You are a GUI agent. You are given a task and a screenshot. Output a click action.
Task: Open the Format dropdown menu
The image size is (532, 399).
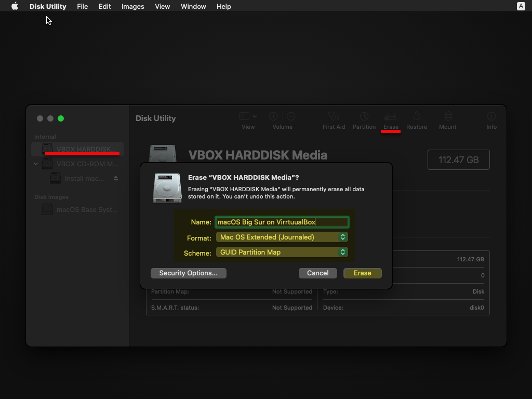[282, 237]
